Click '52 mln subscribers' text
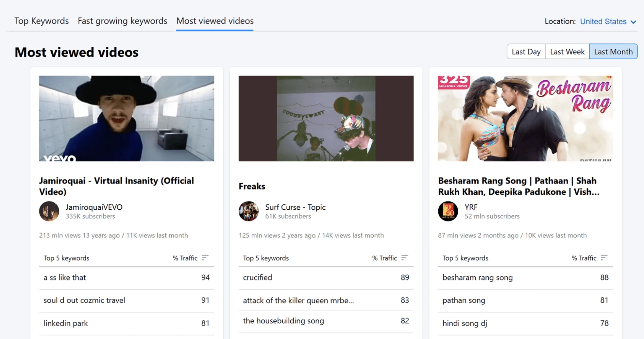This screenshot has width=644, height=339. pyautogui.click(x=492, y=216)
